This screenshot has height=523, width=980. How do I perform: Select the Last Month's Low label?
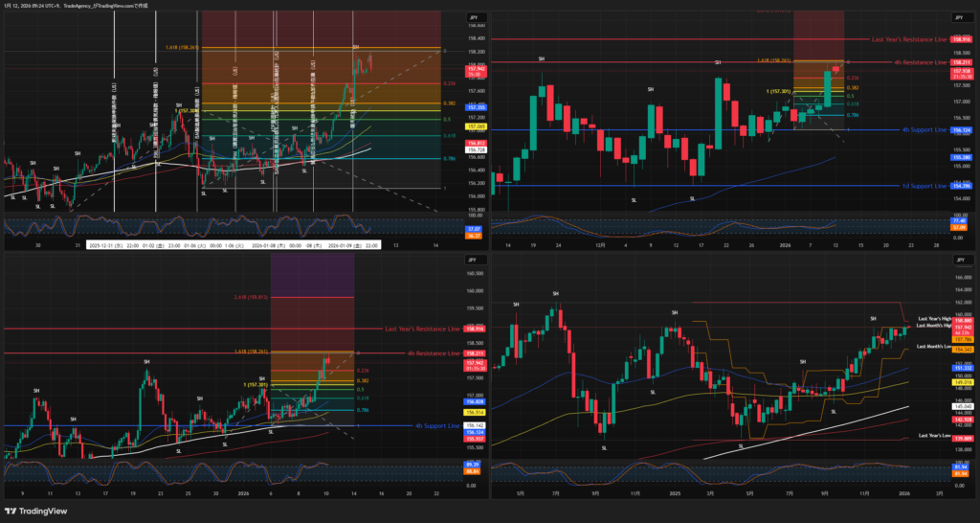933,346
